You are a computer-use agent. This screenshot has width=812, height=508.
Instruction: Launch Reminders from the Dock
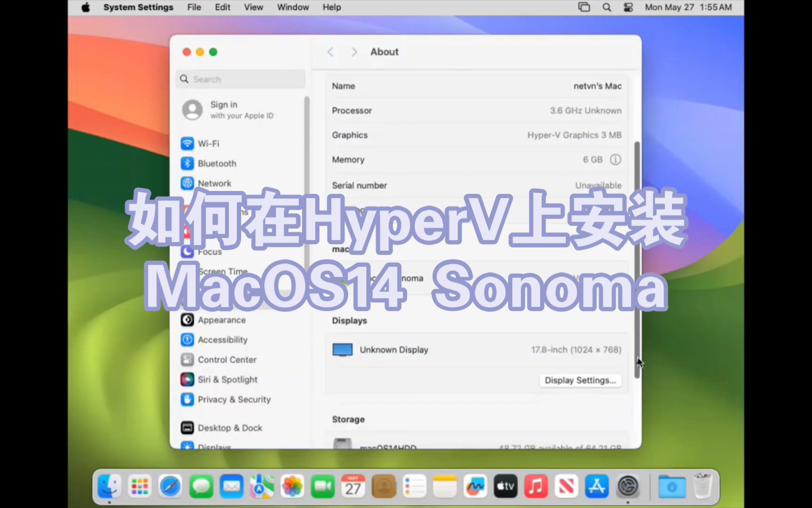click(414, 486)
